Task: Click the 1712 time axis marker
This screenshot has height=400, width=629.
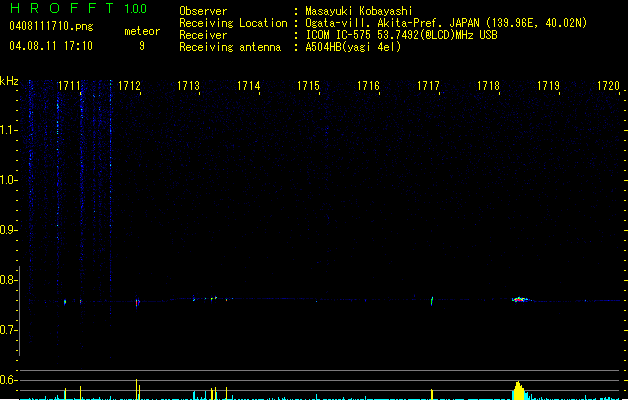Action: coord(129,86)
